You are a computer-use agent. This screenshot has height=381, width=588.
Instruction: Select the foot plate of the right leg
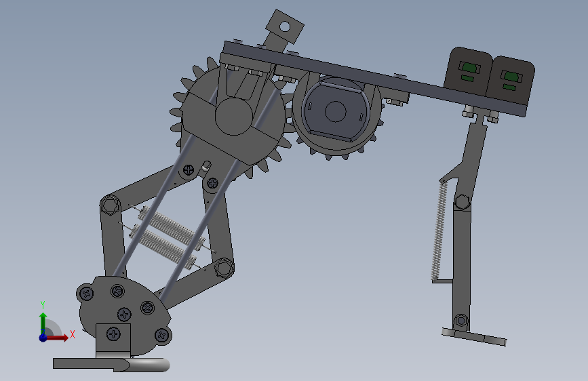pyautogui.click(x=474, y=337)
